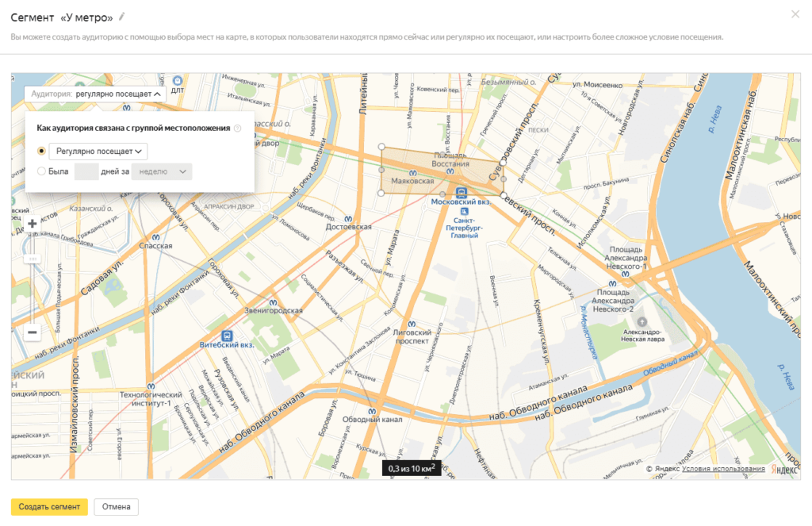The image size is (812, 526).
Task: Open the 'неделю' period dropdown
Action: click(x=162, y=171)
